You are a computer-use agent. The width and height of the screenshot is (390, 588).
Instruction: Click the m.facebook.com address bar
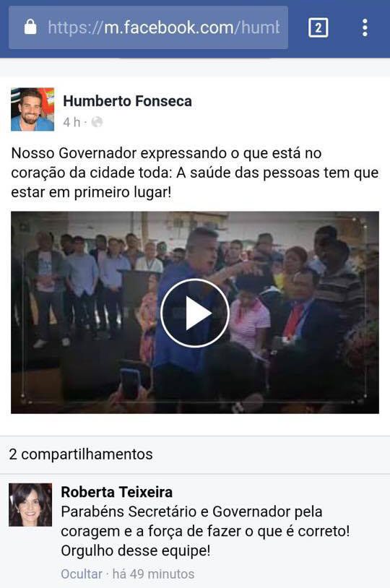tap(149, 27)
